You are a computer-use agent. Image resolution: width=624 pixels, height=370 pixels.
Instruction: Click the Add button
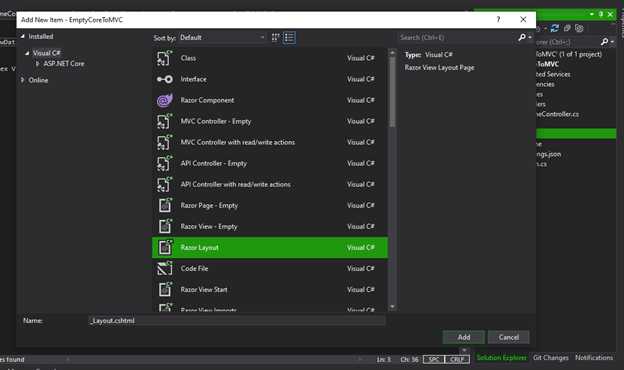(464, 337)
